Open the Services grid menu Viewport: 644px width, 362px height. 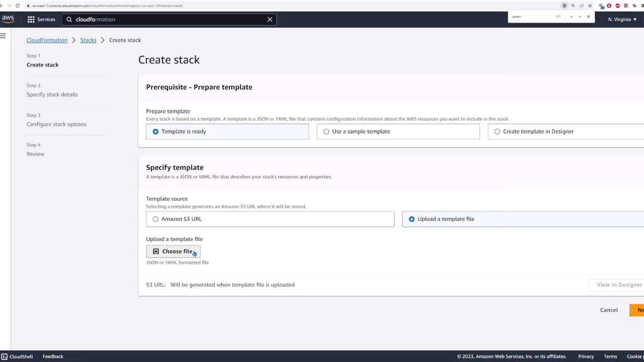[41, 19]
